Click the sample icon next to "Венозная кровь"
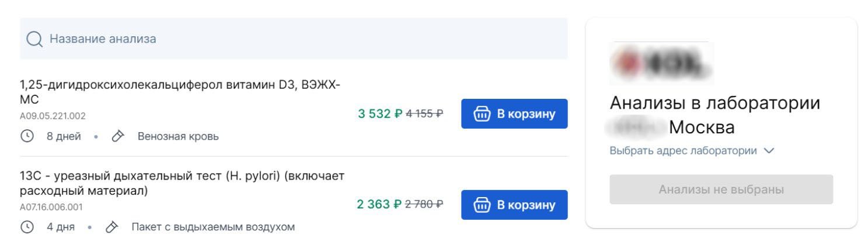The height and width of the screenshot is (252, 868). 118,136
